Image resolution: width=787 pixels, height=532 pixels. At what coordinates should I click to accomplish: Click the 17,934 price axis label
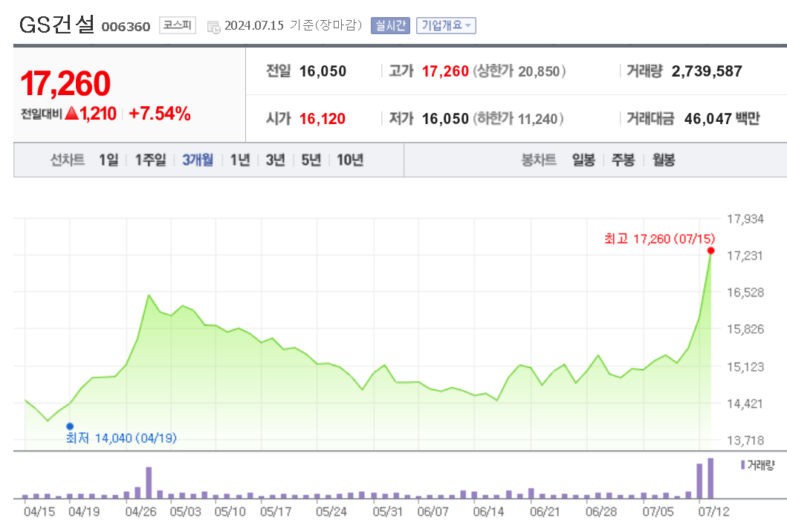(x=745, y=219)
